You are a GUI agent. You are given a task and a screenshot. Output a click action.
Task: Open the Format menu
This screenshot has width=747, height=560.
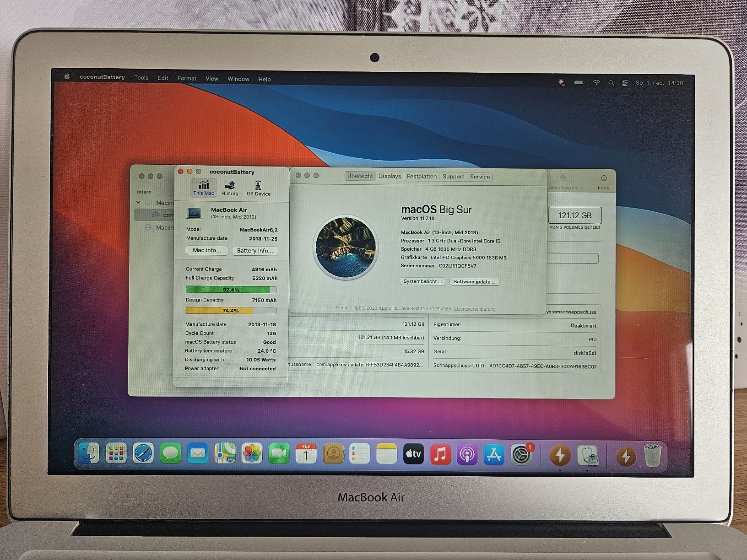[x=187, y=79]
